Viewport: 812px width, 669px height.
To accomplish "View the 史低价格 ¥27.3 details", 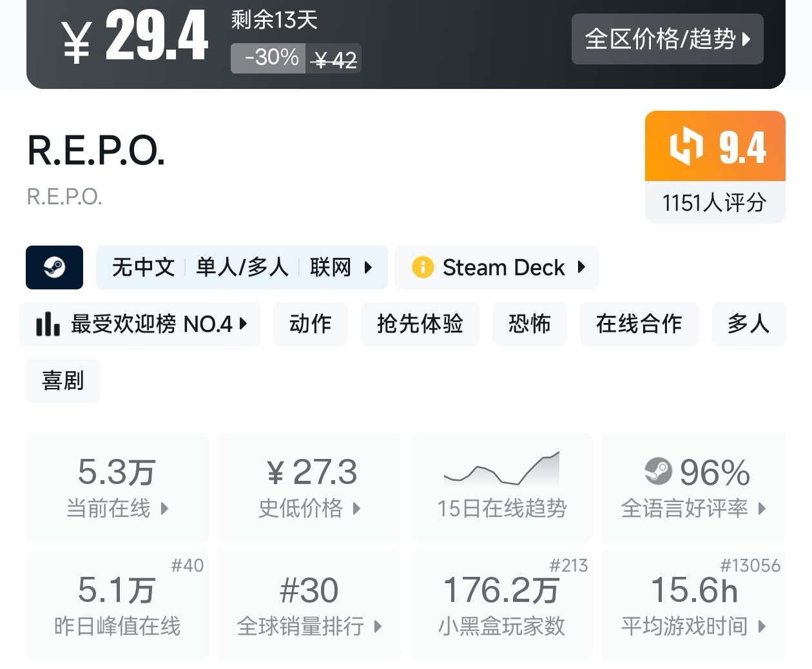I will point(309,487).
